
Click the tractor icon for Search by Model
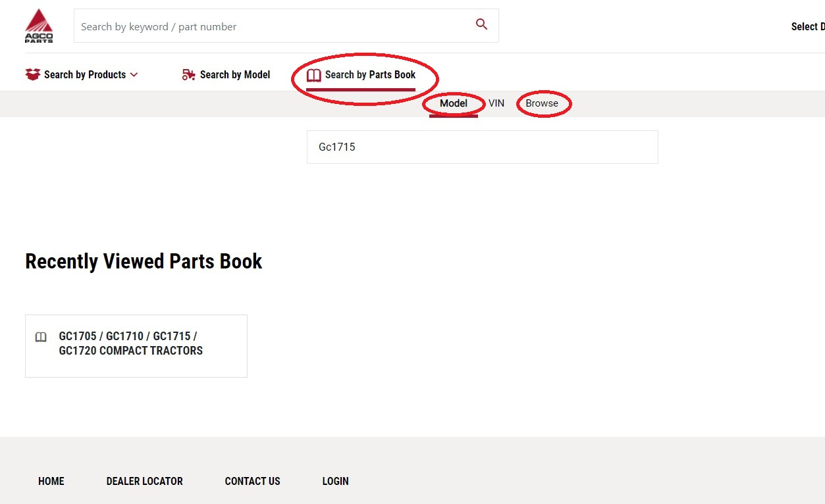click(x=189, y=74)
